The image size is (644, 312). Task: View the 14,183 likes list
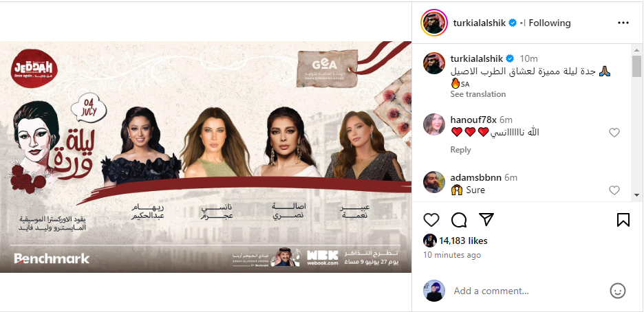(x=463, y=241)
